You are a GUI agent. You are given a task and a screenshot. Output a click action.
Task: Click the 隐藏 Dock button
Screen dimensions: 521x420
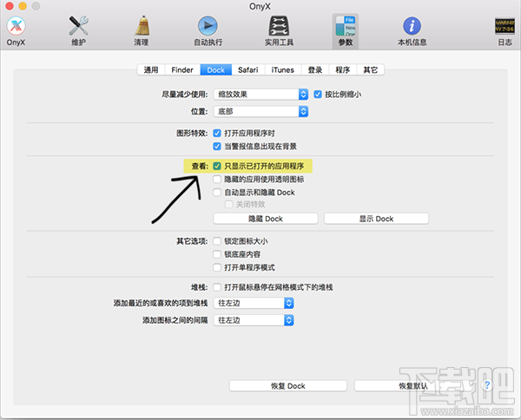[x=266, y=219]
